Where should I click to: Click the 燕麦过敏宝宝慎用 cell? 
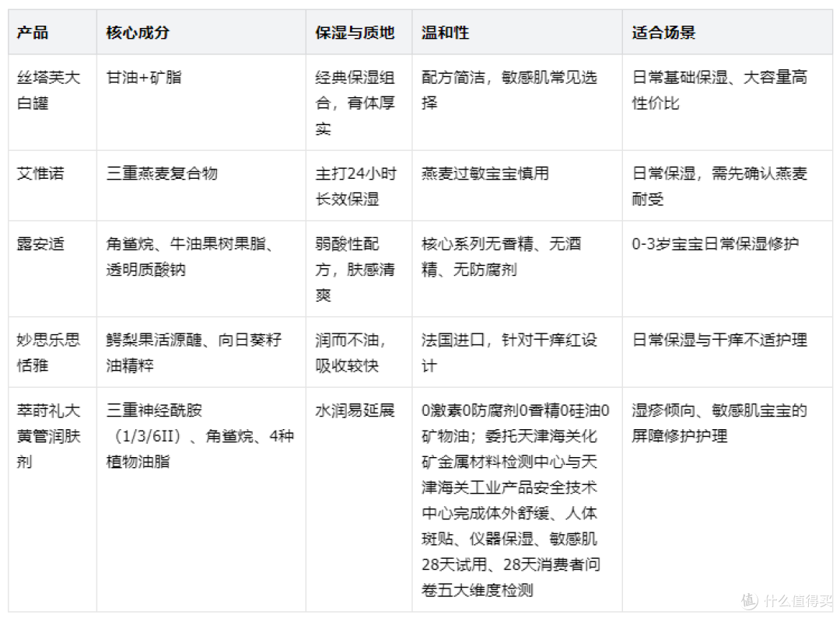pyautogui.click(x=517, y=185)
